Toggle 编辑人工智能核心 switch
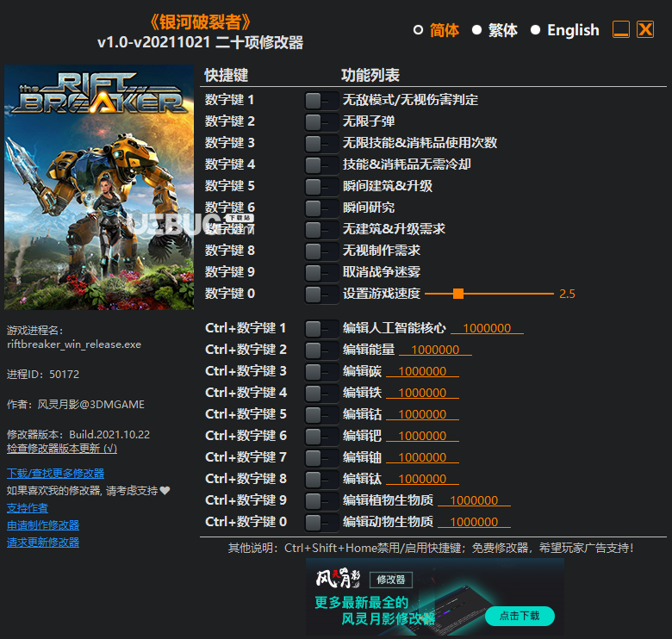672x639 pixels. tap(321, 329)
